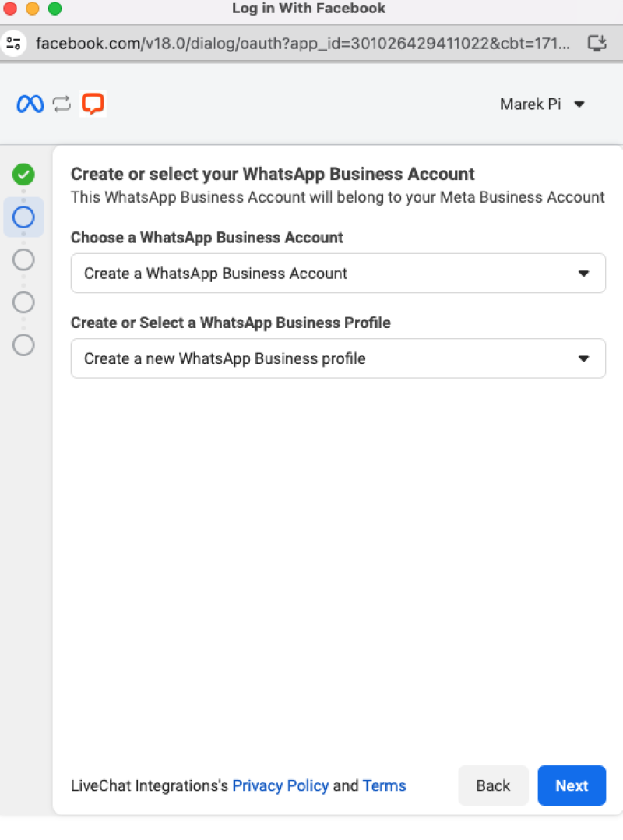The image size is (623, 840).
Task: Click the sync arrows icon
Action: 62,104
